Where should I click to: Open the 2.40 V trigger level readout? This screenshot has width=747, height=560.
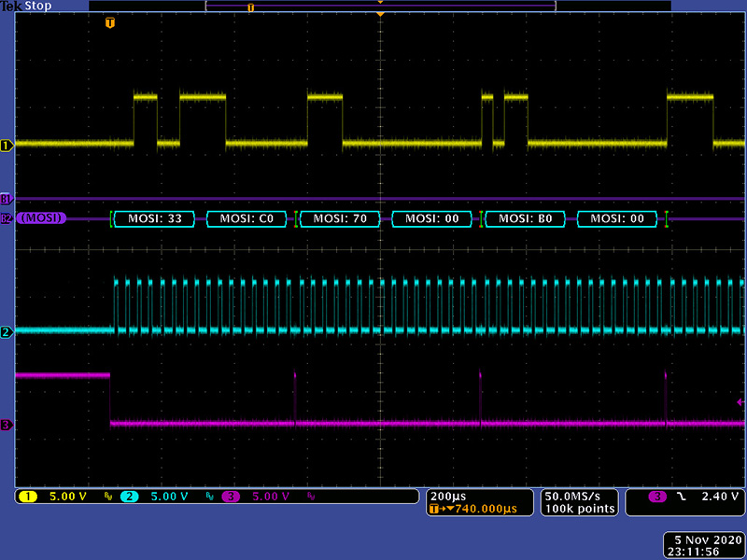(686, 497)
